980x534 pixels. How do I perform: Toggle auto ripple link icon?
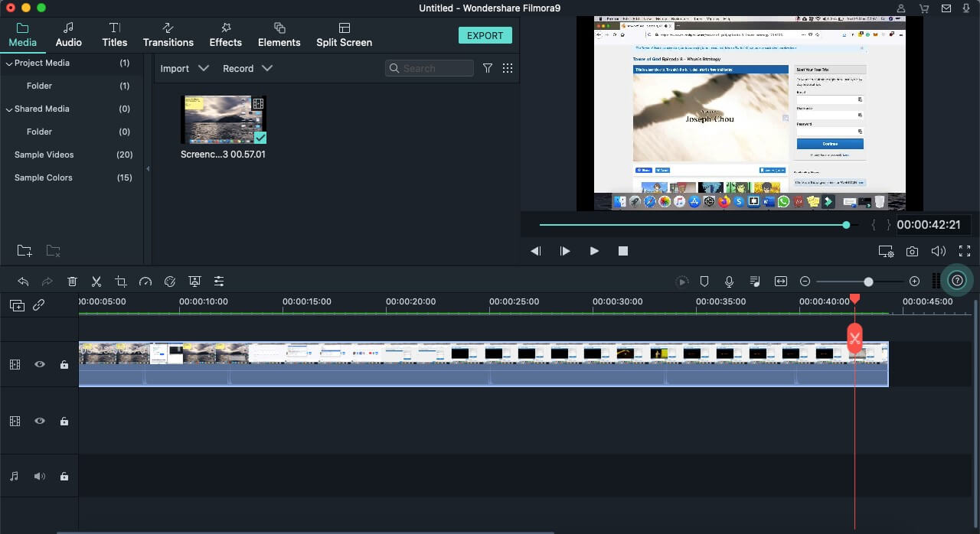click(x=38, y=305)
